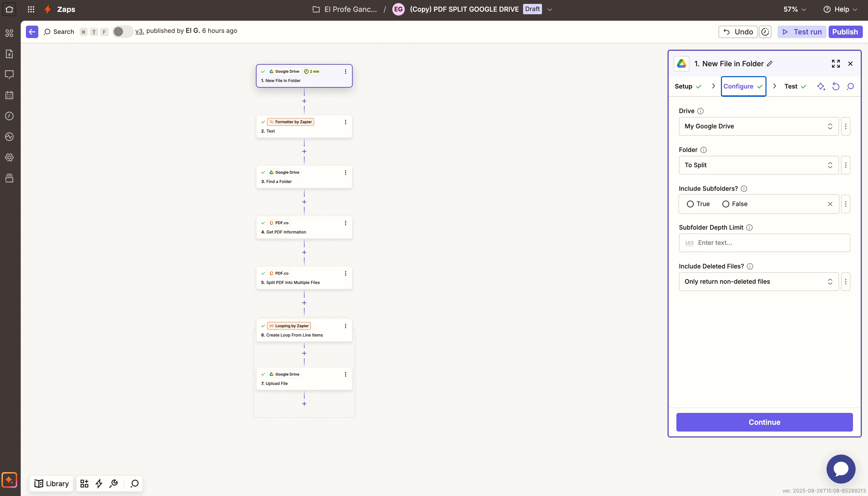Switch to the Setup tab
868x496 pixels.
pos(688,86)
